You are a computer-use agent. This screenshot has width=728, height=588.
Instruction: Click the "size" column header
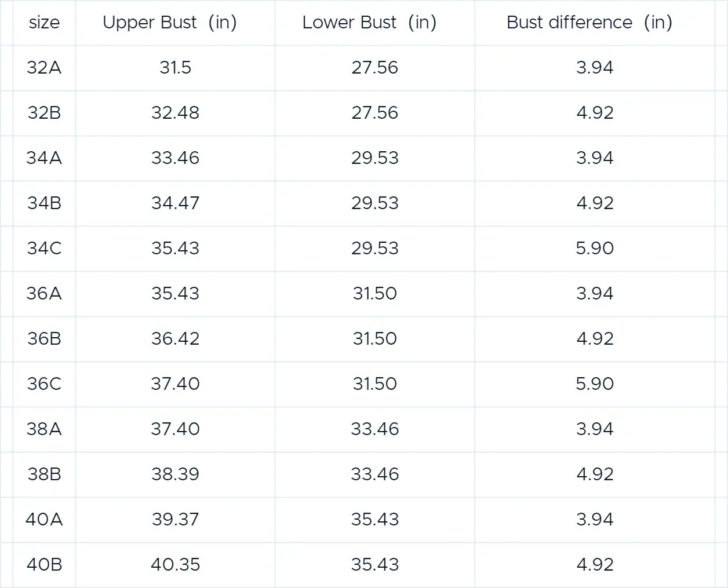[x=44, y=23]
